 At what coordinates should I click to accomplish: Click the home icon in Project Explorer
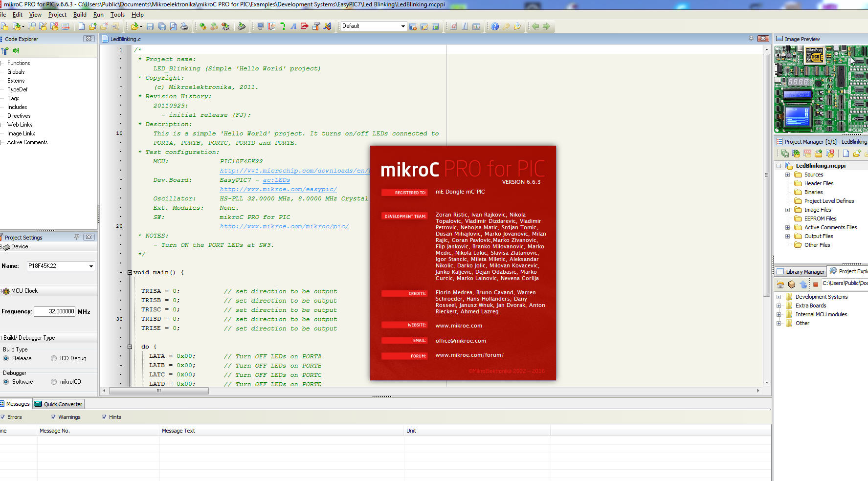click(x=780, y=284)
